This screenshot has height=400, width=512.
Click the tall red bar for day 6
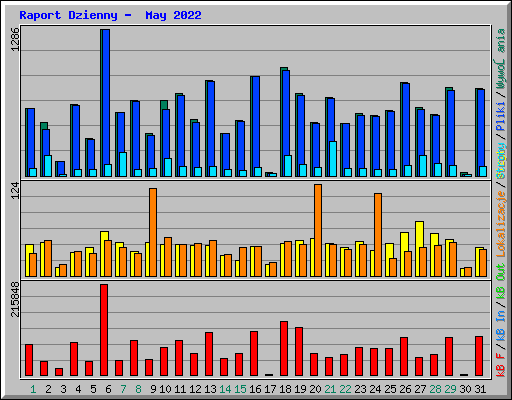(104, 330)
